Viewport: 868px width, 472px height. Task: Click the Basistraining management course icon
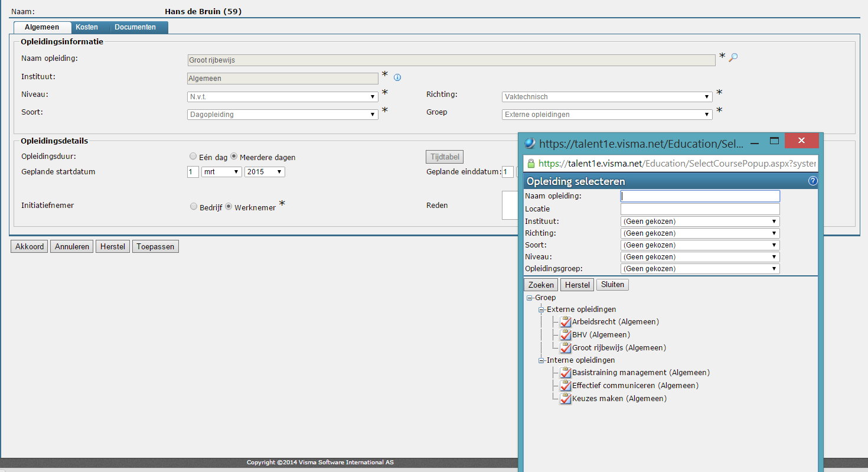(x=565, y=373)
